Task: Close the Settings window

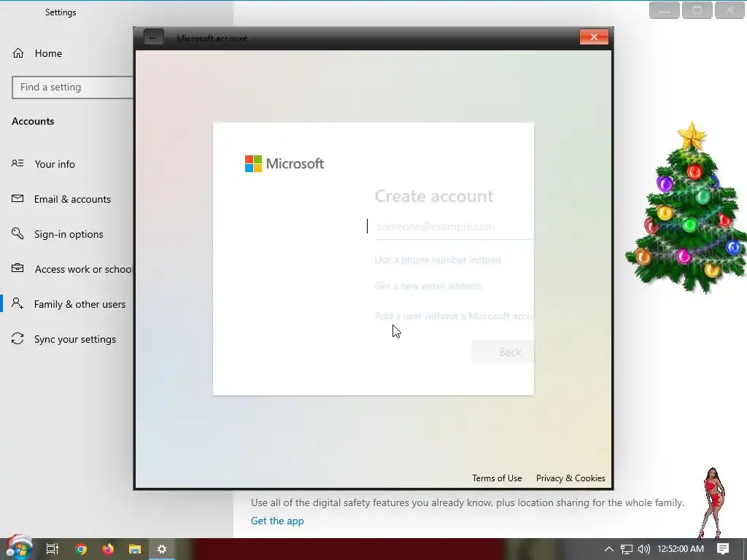Action: pyautogui.click(x=729, y=10)
